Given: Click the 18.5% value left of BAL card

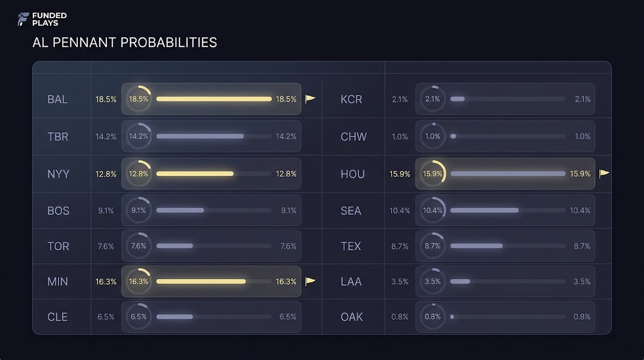Looking at the screenshot, I should (x=106, y=99).
